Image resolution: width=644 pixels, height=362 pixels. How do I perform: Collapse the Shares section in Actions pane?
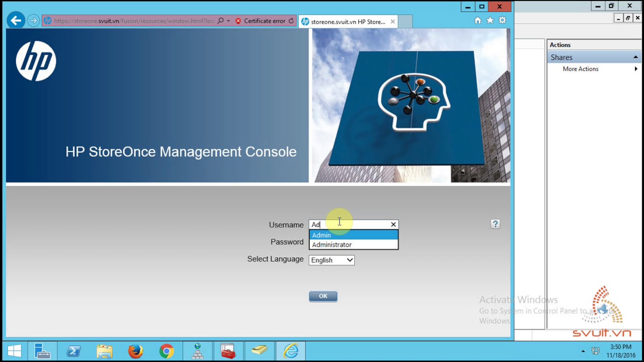click(635, 57)
